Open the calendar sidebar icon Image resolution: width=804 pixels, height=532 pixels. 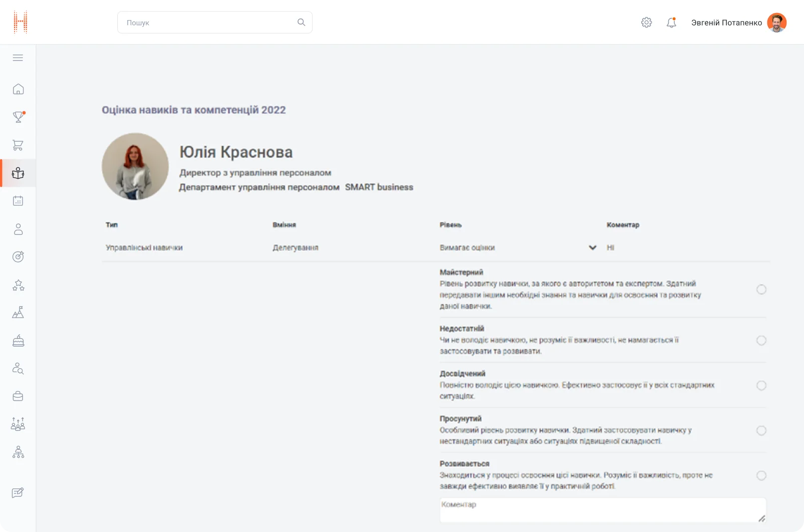coord(18,201)
